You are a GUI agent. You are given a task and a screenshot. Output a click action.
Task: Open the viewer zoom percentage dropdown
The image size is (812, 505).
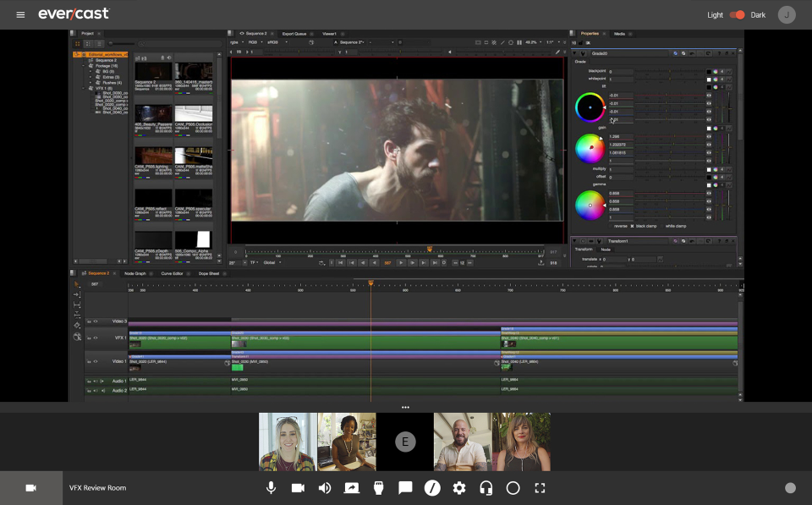532,41
